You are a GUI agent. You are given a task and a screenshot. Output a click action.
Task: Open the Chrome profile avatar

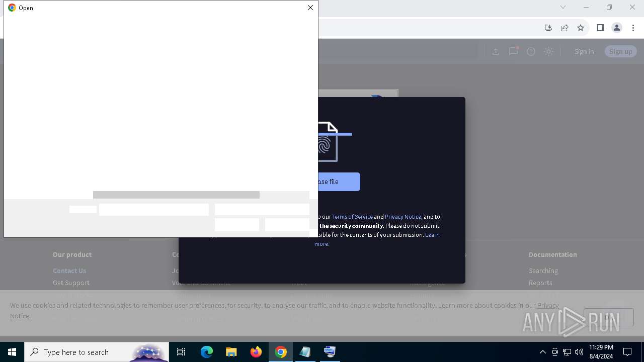coord(617,28)
